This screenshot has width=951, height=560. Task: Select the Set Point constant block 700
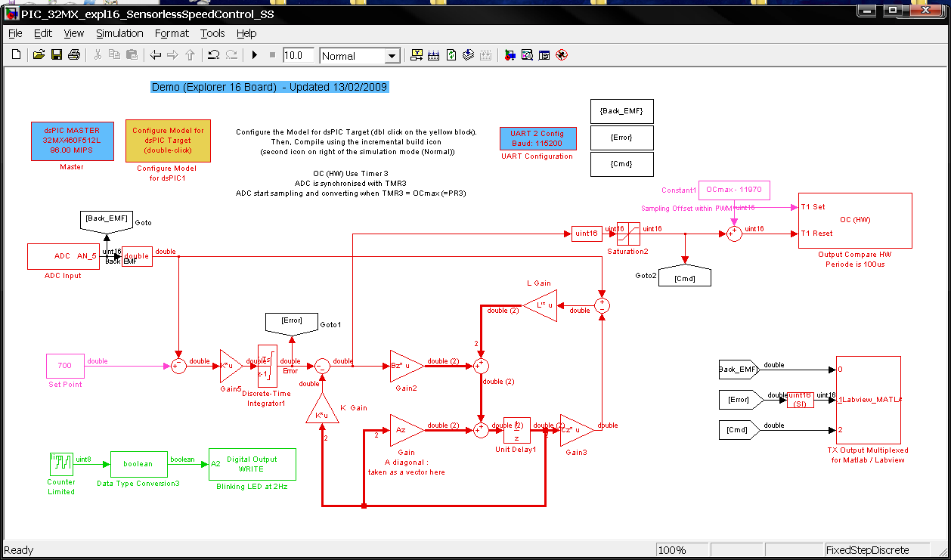(x=64, y=365)
